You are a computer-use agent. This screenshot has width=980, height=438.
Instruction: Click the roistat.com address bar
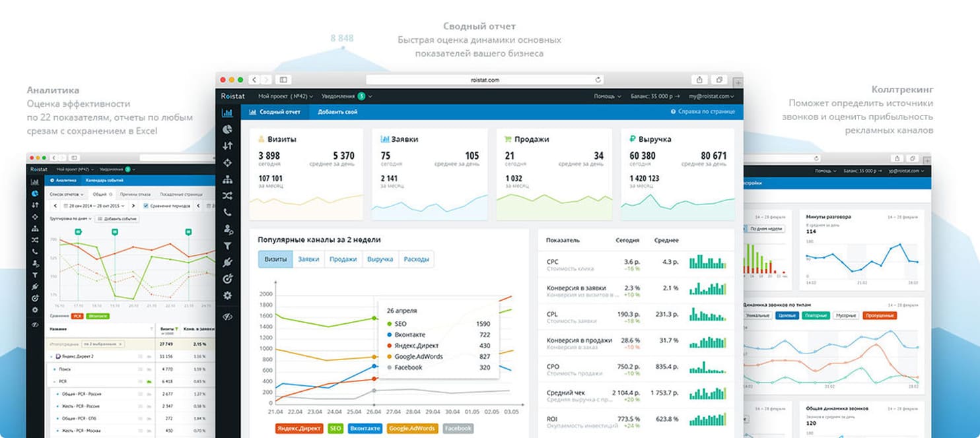coord(484,80)
